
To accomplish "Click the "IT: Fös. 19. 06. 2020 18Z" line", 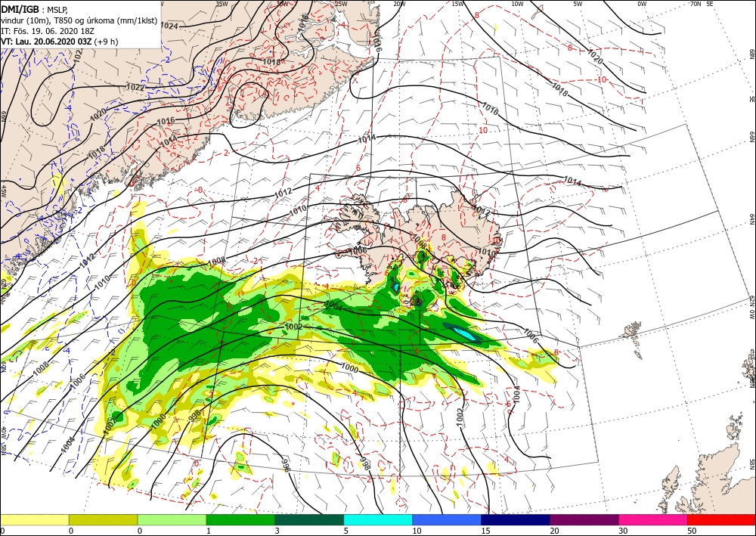I will 46,31.
